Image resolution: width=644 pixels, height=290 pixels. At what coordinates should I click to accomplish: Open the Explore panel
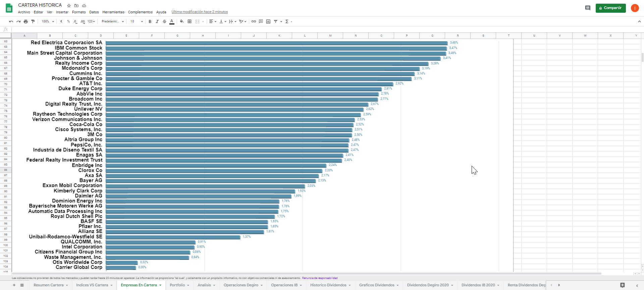[x=623, y=285]
